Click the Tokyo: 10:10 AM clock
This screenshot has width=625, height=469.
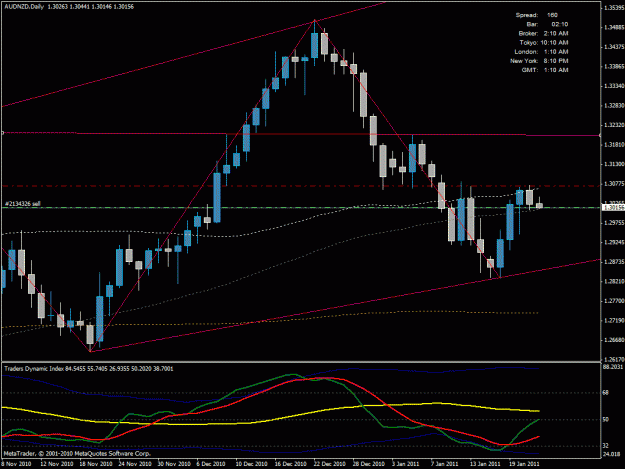544,43
